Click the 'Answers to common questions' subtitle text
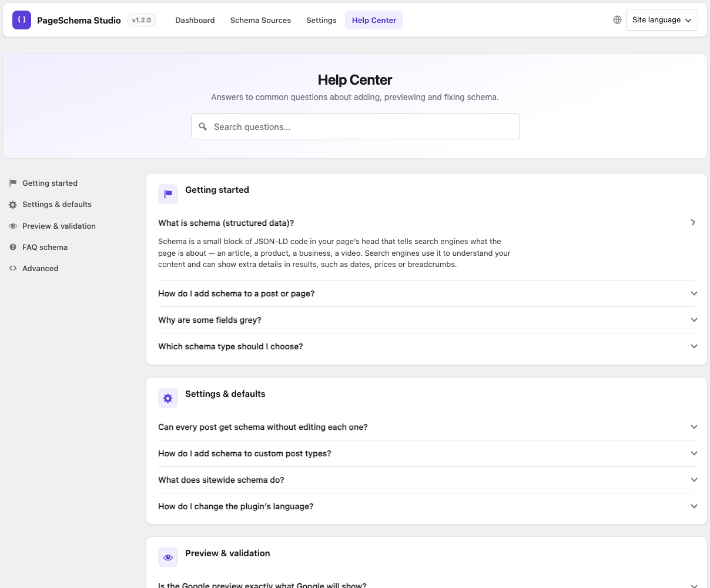This screenshot has width=710, height=588. click(355, 97)
